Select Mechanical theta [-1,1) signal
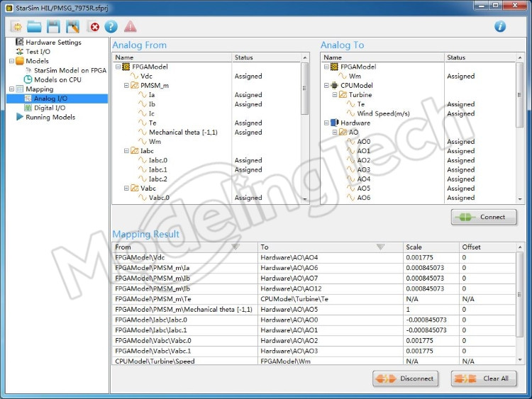532x399 pixels. pos(183,133)
